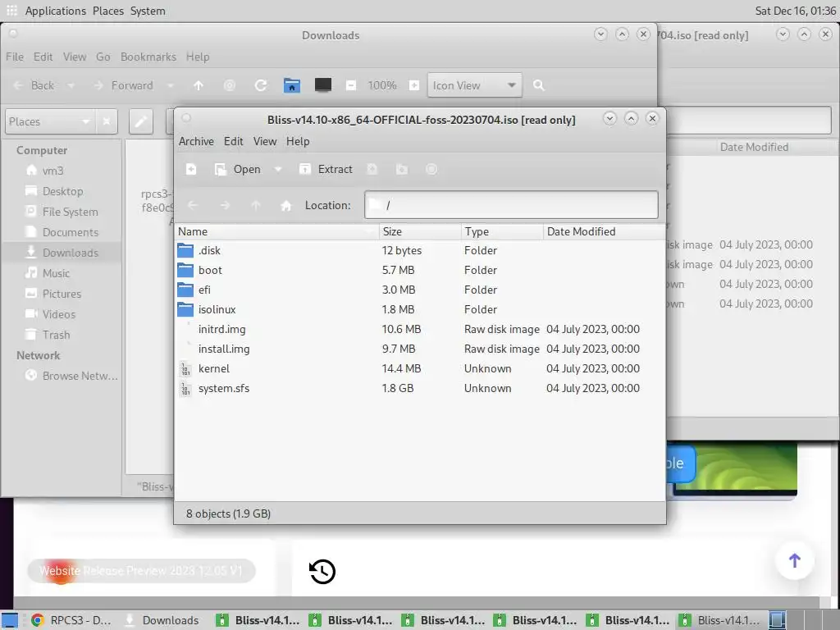Click the add folder icon in archive toolbar
840x630 pixels.
coord(402,169)
